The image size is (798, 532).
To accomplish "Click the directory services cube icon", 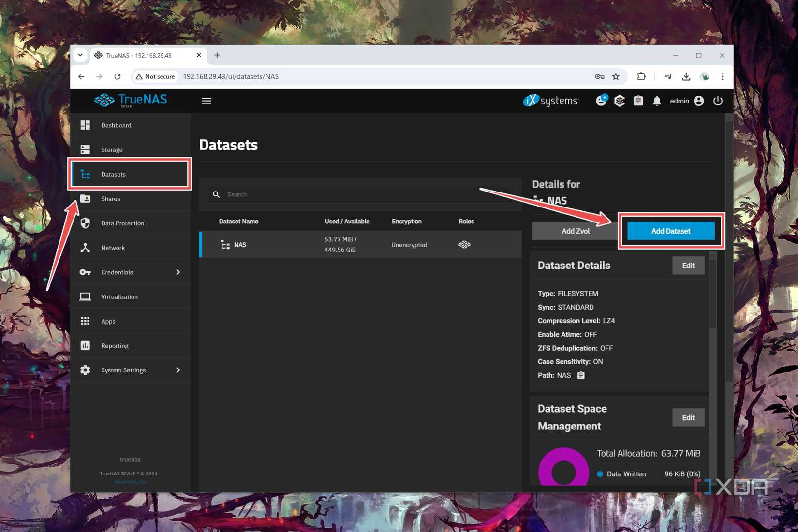I will (620, 101).
